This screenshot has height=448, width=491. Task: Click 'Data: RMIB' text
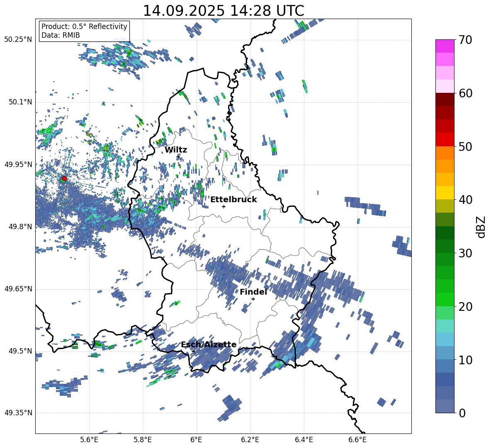[61, 35]
